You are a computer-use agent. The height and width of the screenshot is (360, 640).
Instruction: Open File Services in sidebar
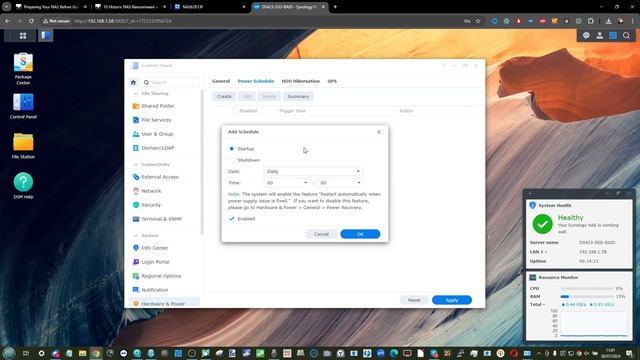[156, 120]
